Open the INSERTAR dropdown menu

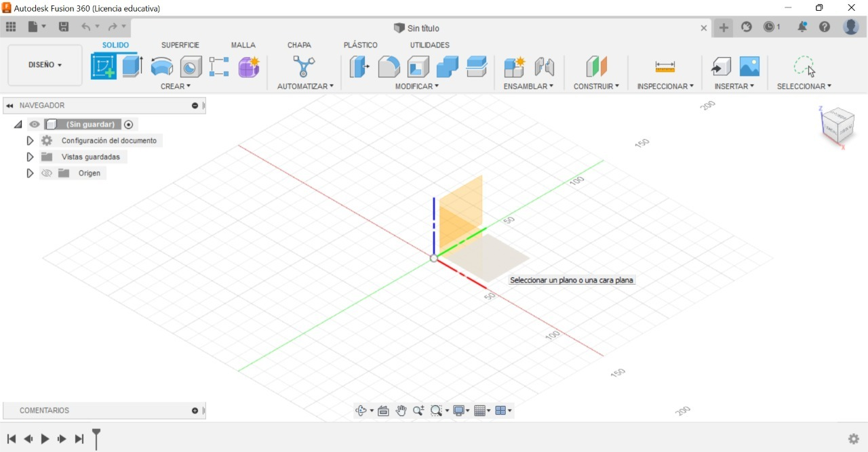(x=734, y=86)
